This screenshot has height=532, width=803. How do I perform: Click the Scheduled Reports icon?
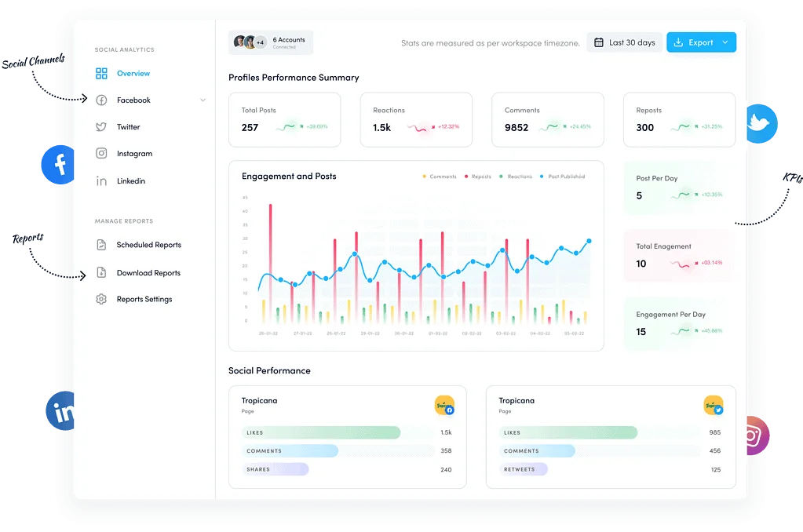[101, 245]
